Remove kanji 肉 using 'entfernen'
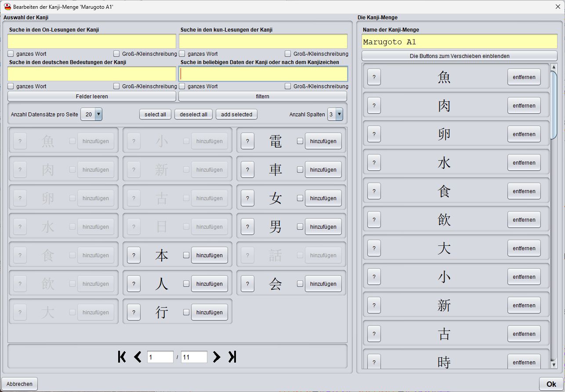The image size is (565, 392). 524,105
